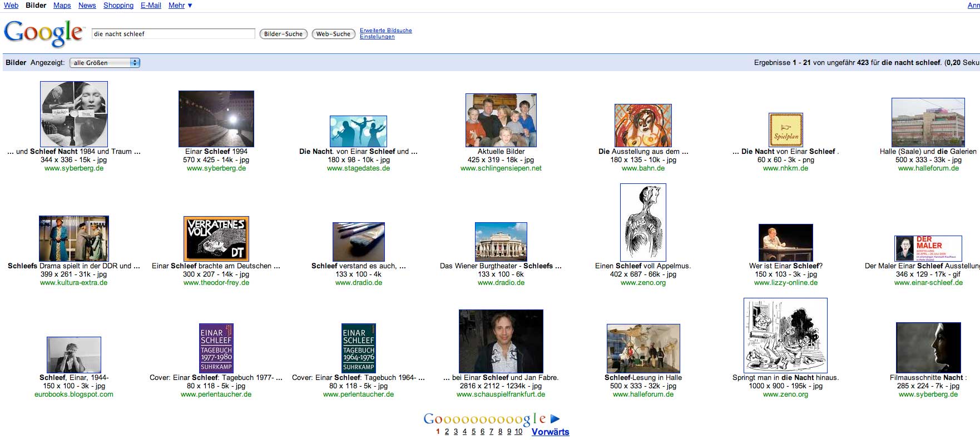Open the paintbrush image thumbnail
This screenshot has height=440, width=980.
pos(358,242)
